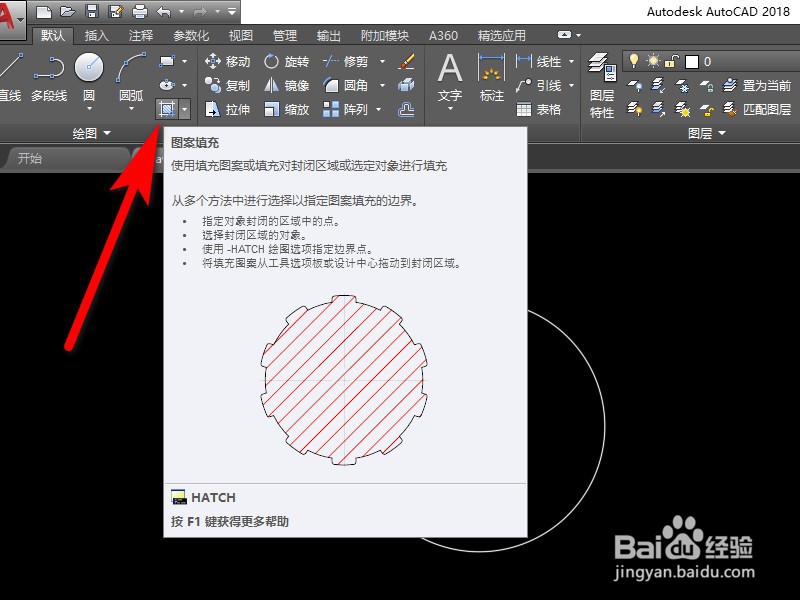Open the rectangle tool dropdown arrow

pyautogui.click(x=185, y=61)
